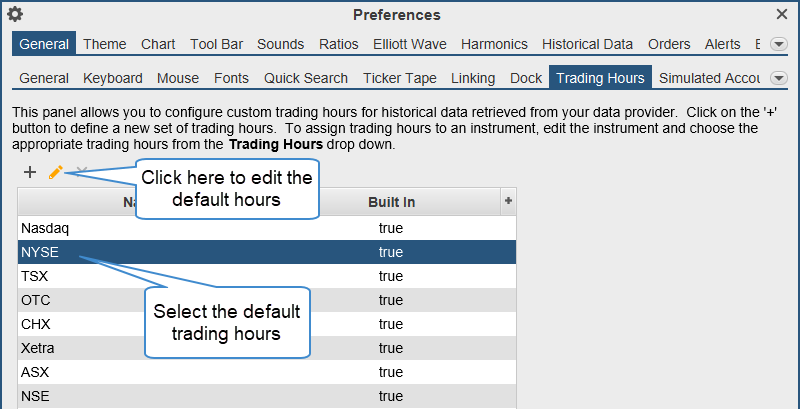Select the TSX row in the table

(x=200, y=276)
